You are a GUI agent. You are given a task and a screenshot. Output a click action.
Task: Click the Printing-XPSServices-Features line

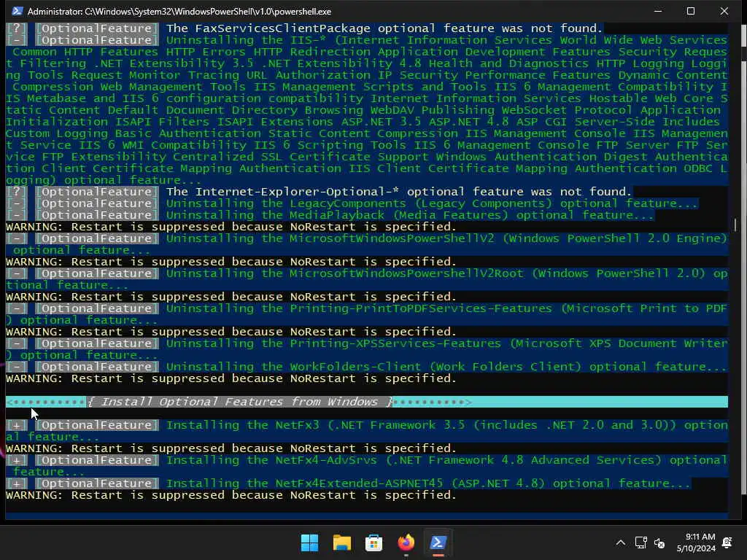(367, 349)
